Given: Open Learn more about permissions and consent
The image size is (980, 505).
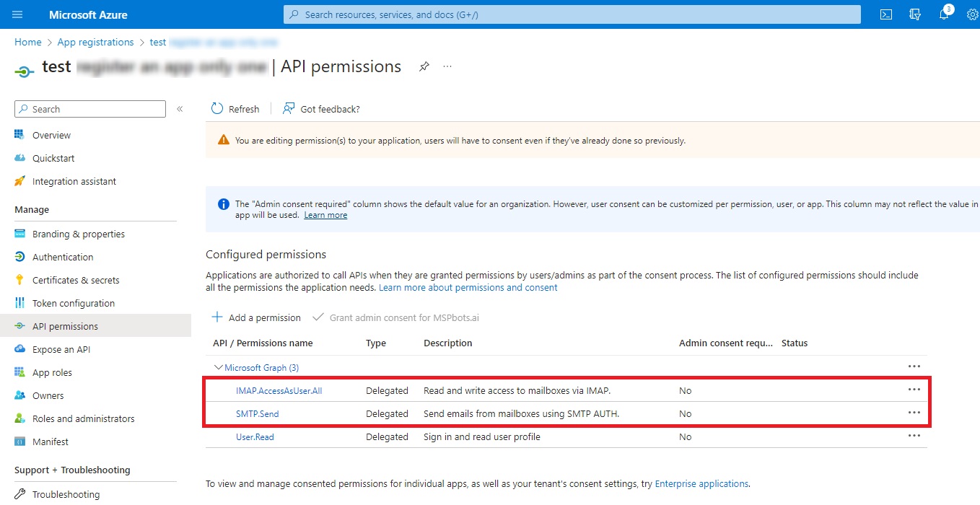Looking at the screenshot, I should [x=468, y=287].
